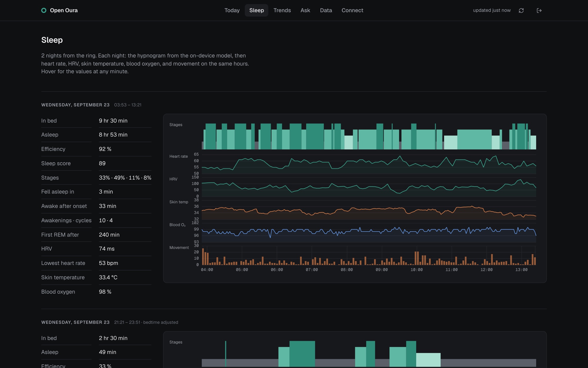Click the '74 ms' HRV value
588x368 pixels.
tap(107, 249)
